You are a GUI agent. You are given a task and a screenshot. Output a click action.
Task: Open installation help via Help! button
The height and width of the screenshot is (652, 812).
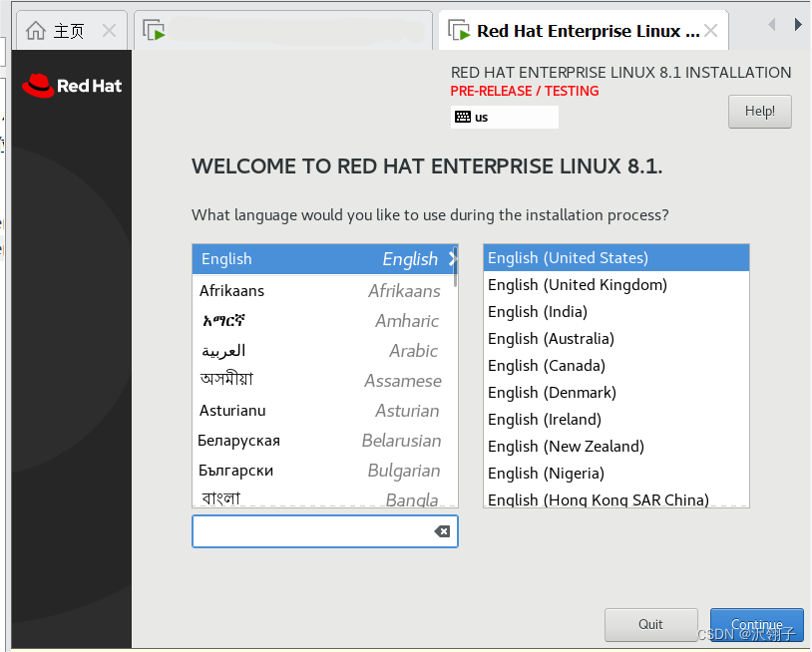[x=759, y=111]
